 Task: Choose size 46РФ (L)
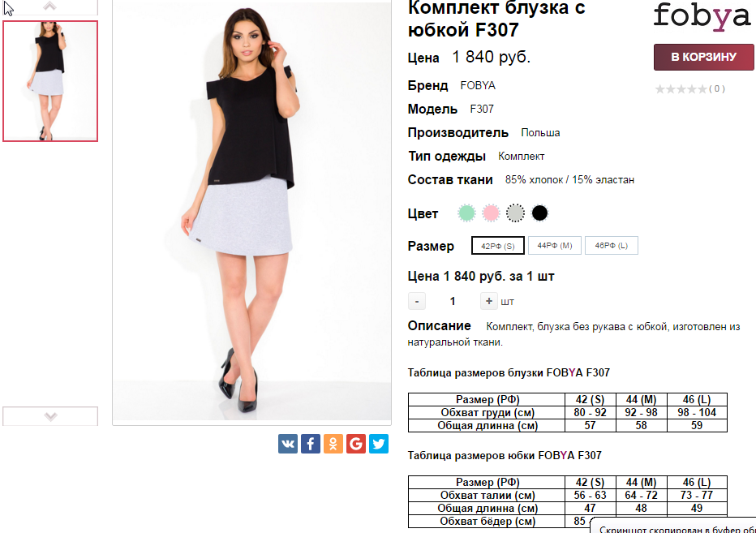coord(611,246)
